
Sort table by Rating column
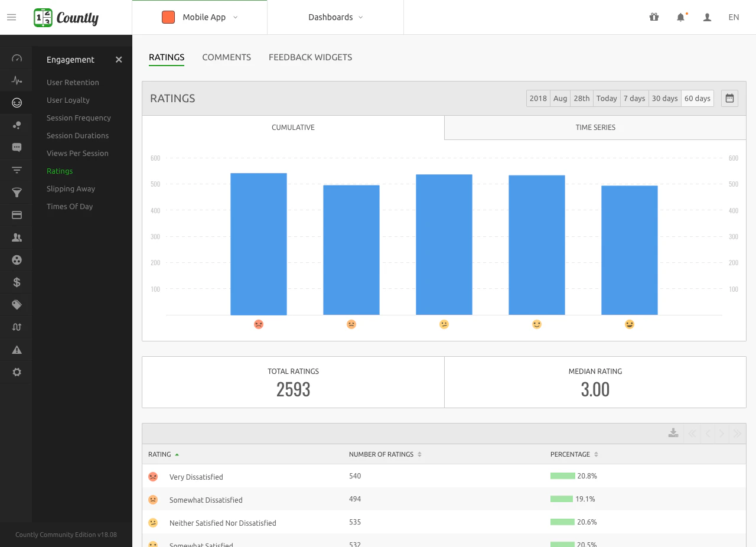point(164,454)
